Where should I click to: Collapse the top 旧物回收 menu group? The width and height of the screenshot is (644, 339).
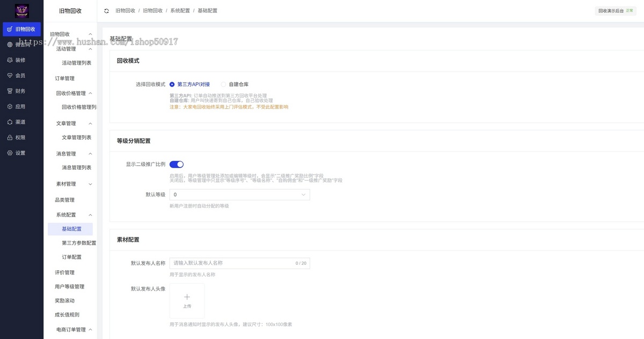pyautogui.click(x=90, y=34)
